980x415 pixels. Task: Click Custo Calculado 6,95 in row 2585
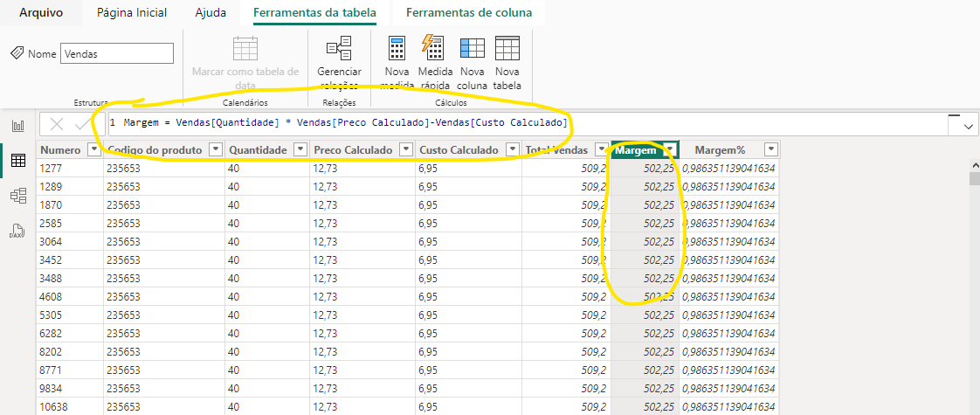coord(468,223)
